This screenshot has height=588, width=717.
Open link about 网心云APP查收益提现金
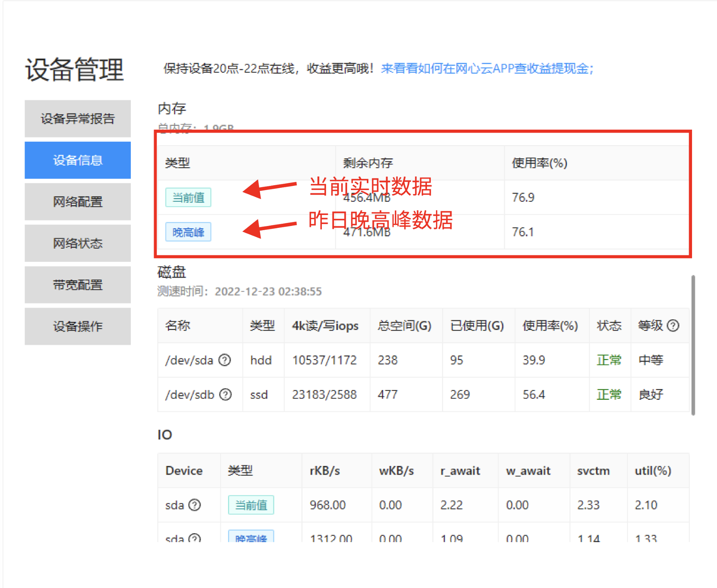click(487, 68)
